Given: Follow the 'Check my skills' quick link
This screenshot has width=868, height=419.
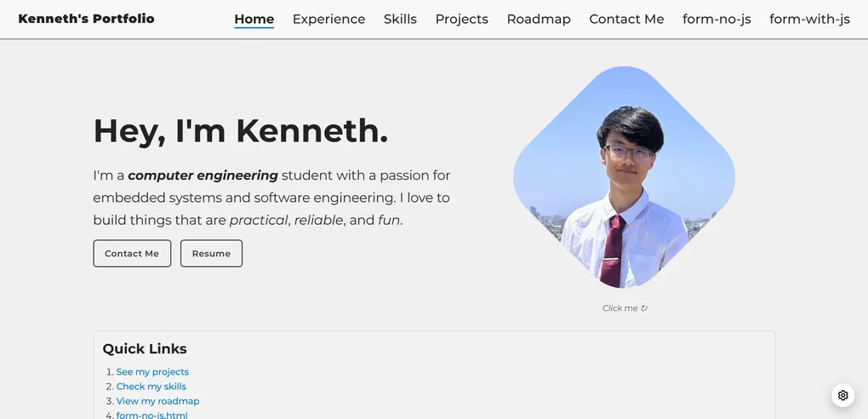Looking at the screenshot, I should [151, 387].
